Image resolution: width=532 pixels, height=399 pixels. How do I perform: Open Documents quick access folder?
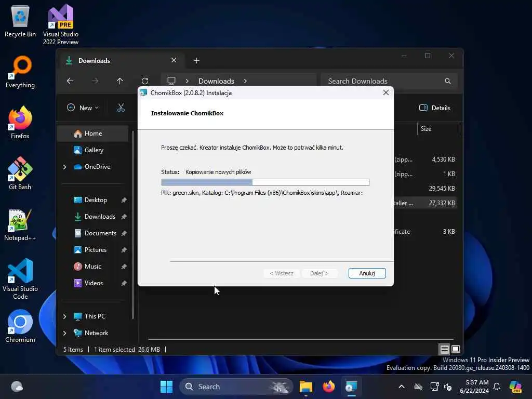[x=95, y=233]
